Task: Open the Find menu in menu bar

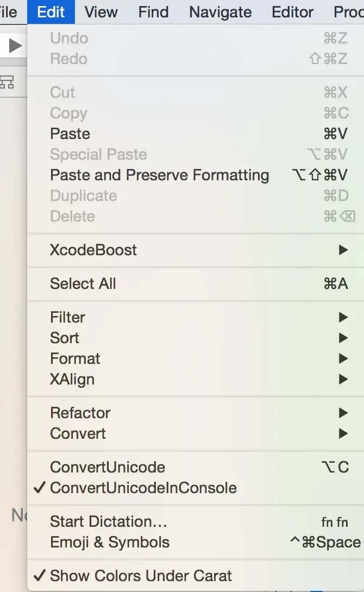Action: pos(153,12)
